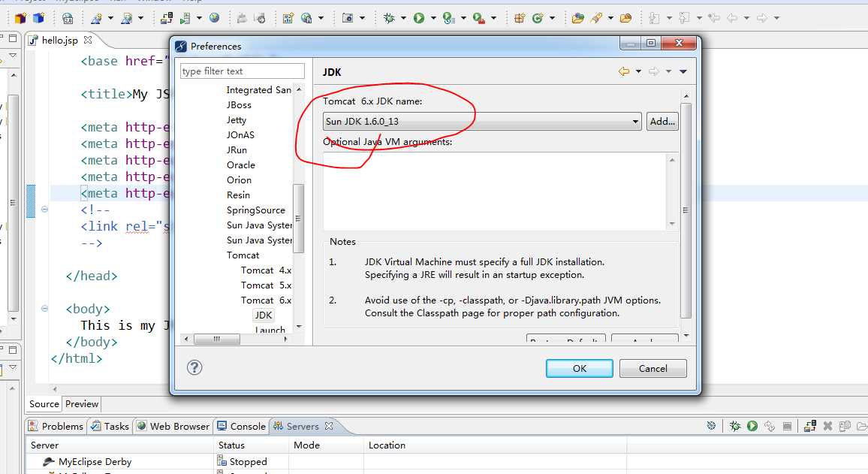868x474 pixels.
Task: Select JBoss in preferences tree
Action: (x=239, y=104)
